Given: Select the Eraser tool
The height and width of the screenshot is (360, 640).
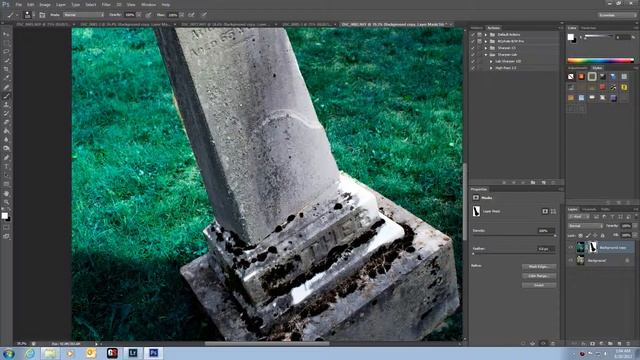Looking at the screenshot, I should (6, 122).
